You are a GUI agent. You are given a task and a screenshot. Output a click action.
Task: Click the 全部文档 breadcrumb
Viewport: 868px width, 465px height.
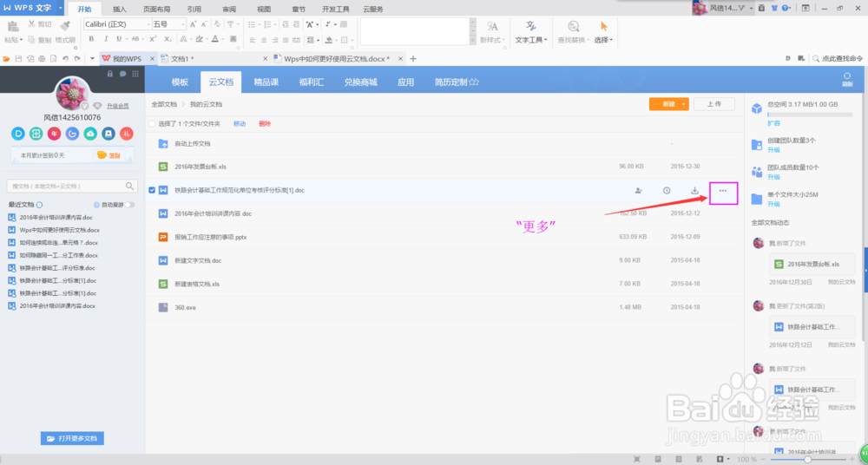(x=164, y=104)
